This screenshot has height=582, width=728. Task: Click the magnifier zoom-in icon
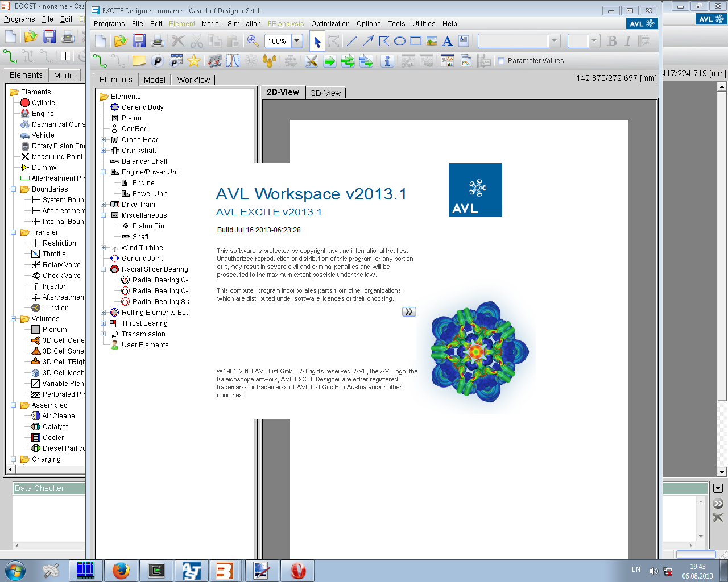(253, 41)
